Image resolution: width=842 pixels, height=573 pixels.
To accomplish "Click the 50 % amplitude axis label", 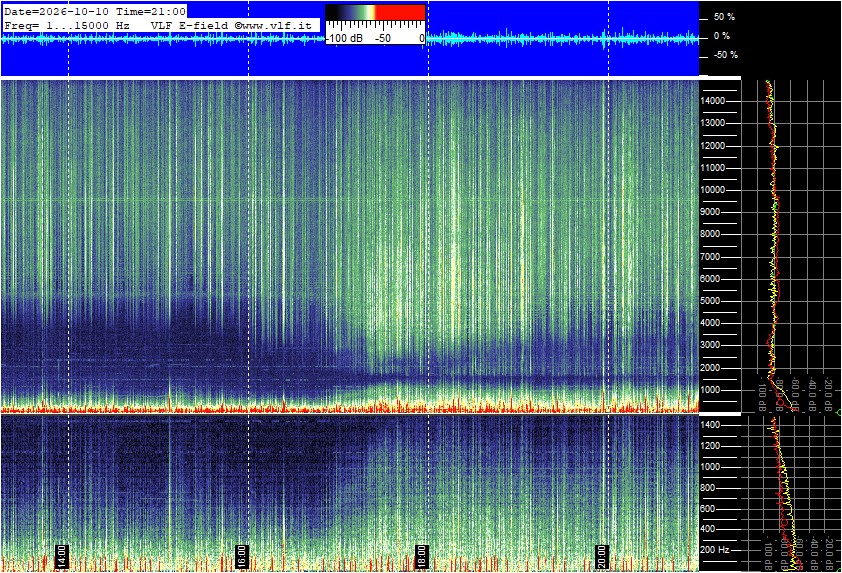I will click(x=724, y=17).
